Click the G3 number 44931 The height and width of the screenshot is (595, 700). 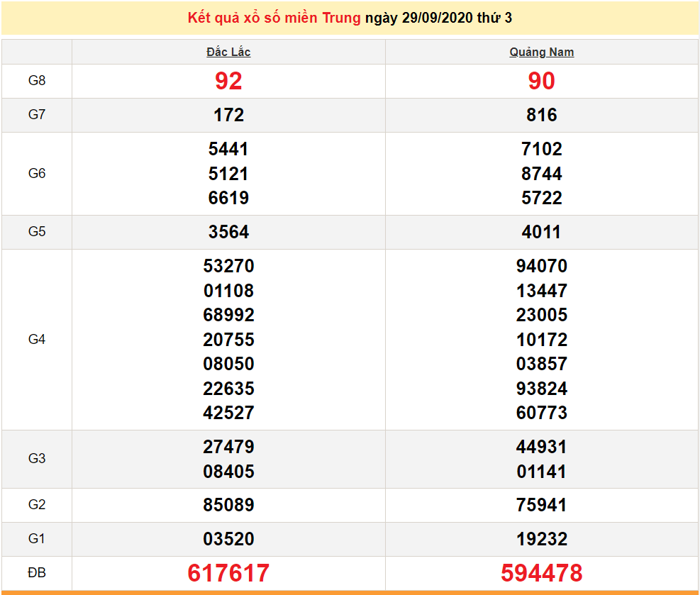[541, 447]
